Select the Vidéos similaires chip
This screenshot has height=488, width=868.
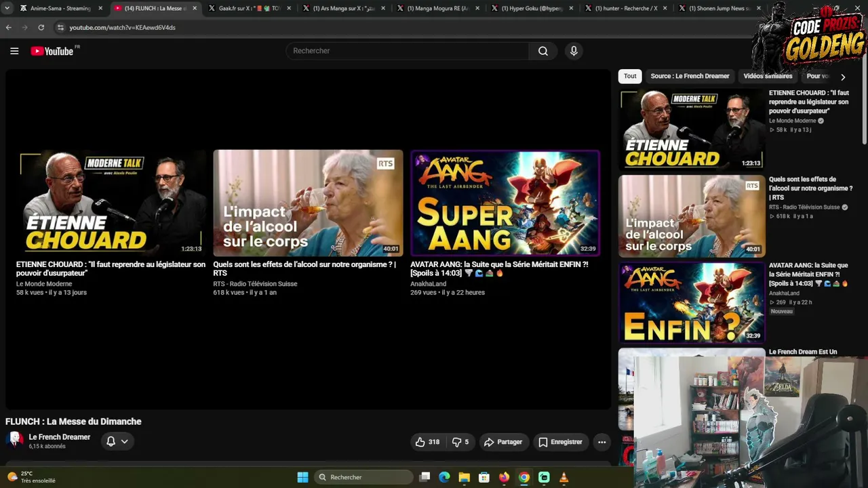(x=768, y=77)
